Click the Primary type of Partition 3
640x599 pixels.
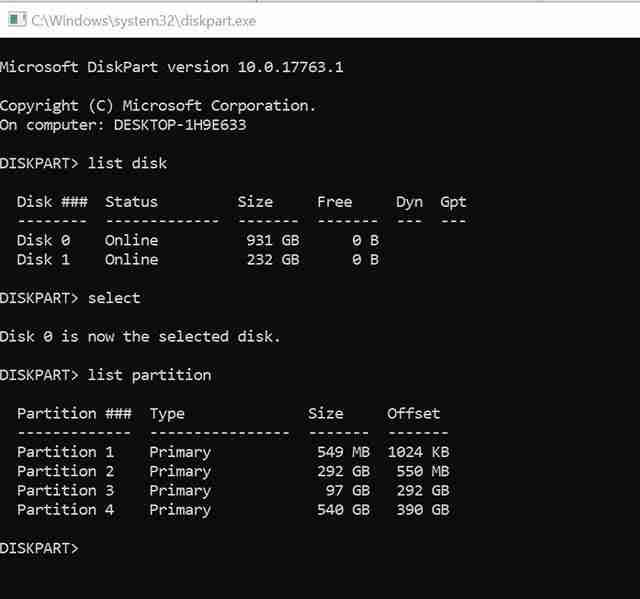180,491
